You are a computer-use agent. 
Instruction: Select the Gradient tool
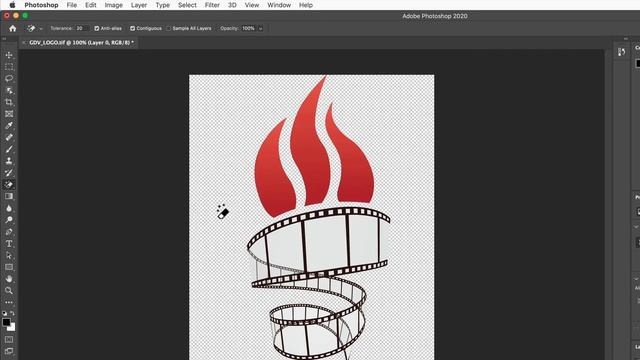coord(9,196)
